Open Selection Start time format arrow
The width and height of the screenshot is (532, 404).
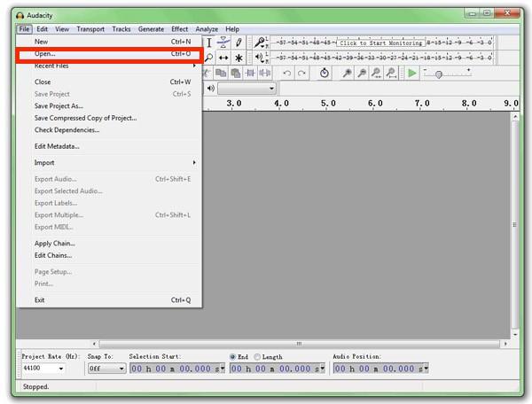coord(223,369)
